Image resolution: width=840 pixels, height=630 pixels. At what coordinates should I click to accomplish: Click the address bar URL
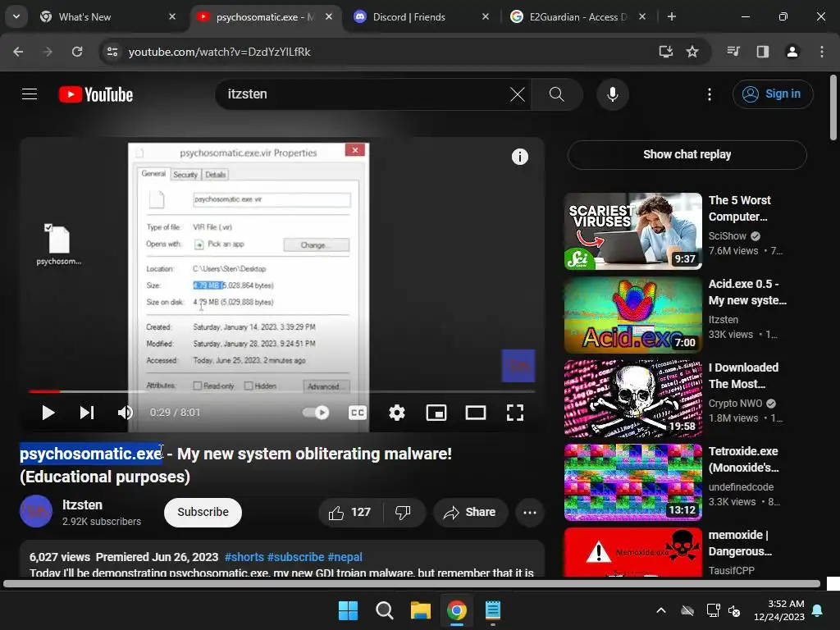(219, 52)
